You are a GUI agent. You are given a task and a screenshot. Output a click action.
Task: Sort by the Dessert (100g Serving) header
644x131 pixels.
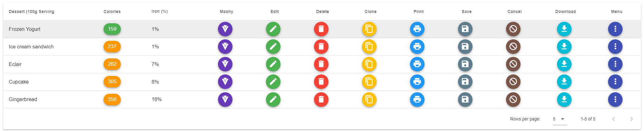(31, 11)
